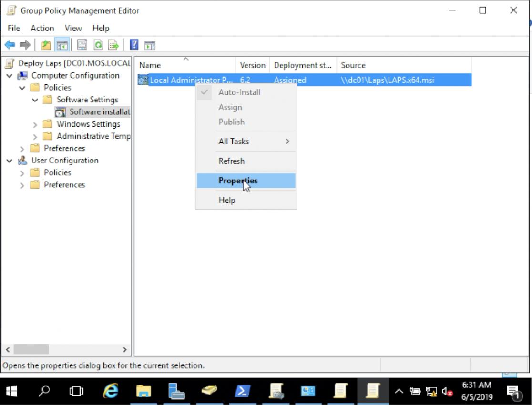Toggle the action pane toolbar icon
Viewport: 532px width, 405px height.
tap(150, 45)
